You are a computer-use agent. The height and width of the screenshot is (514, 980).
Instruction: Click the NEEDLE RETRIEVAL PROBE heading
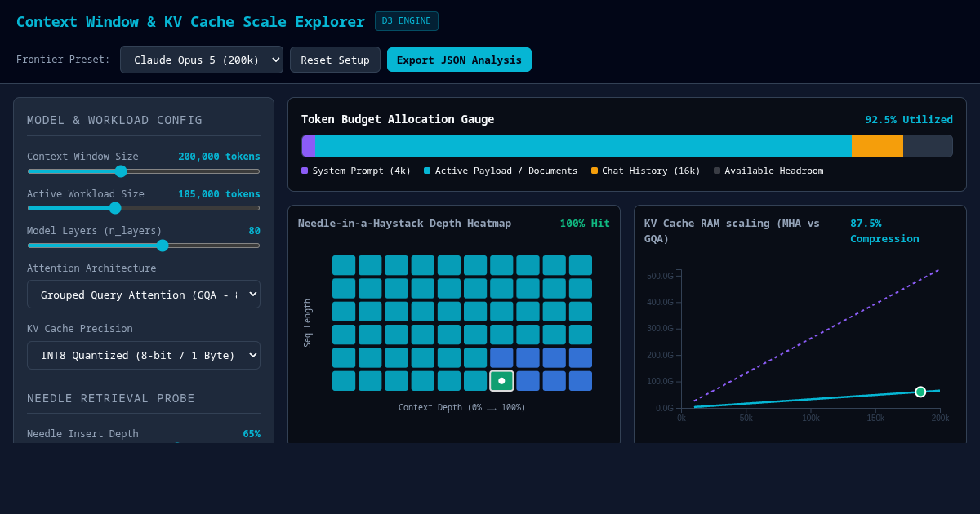[111, 398]
